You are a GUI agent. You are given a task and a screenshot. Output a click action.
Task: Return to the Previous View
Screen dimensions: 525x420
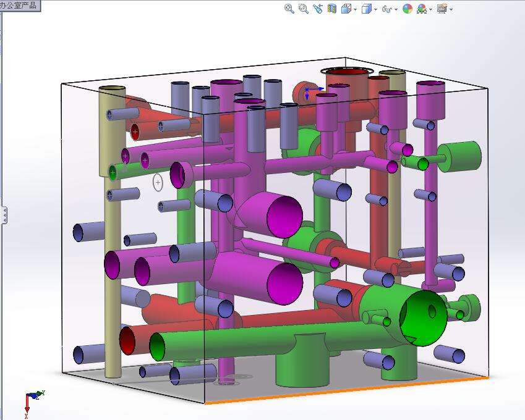pyautogui.click(x=318, y=9)
